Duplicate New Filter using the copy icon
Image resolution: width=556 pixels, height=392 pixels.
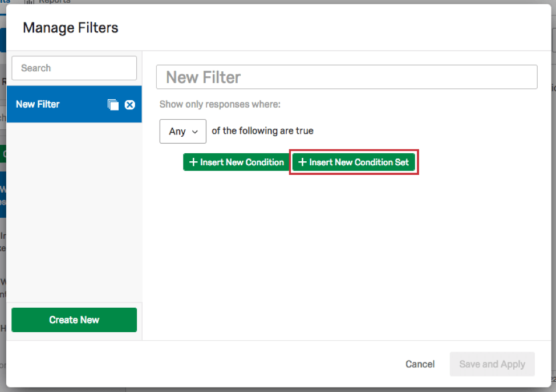[x=112, y=104]
